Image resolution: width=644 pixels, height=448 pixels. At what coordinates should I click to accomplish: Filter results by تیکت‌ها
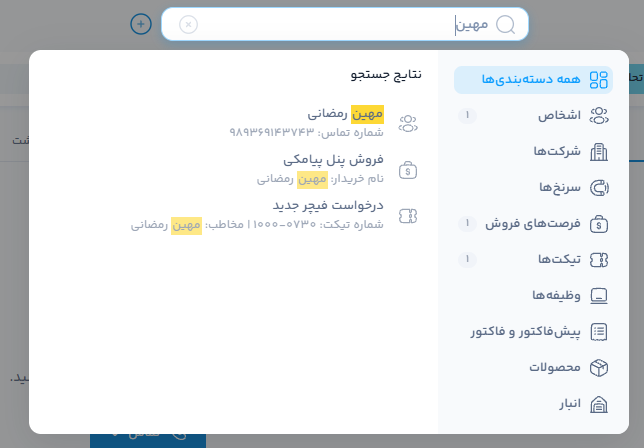(x=533, y=260)
